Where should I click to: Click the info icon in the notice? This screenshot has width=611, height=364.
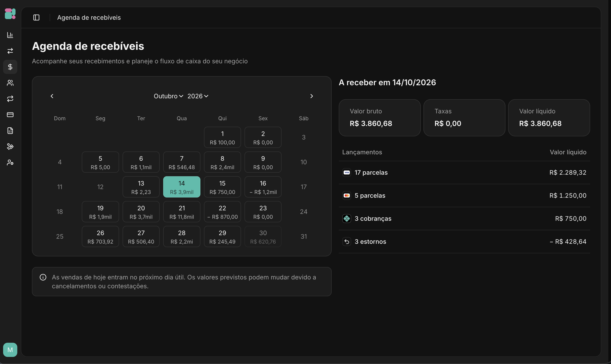(x=43, y=277)
